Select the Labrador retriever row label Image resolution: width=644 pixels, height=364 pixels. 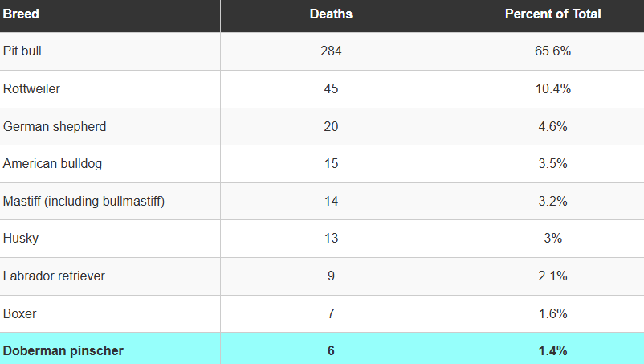pos(54,276)
